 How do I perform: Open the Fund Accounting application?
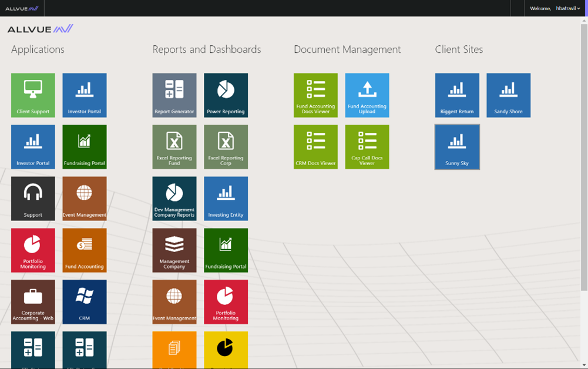pos(85,250)
